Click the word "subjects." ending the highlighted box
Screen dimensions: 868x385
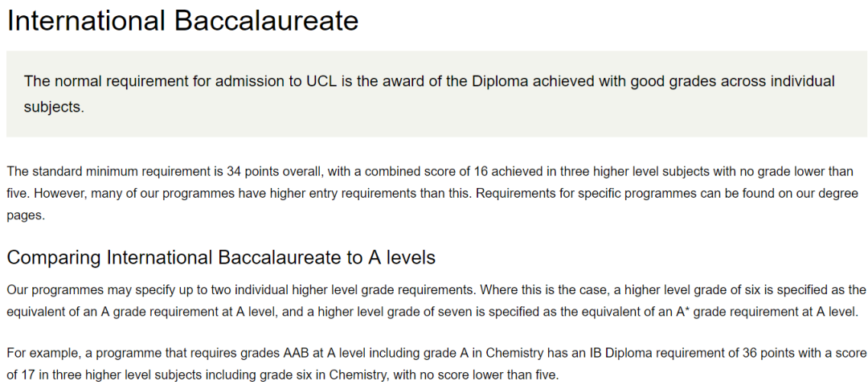54,106
